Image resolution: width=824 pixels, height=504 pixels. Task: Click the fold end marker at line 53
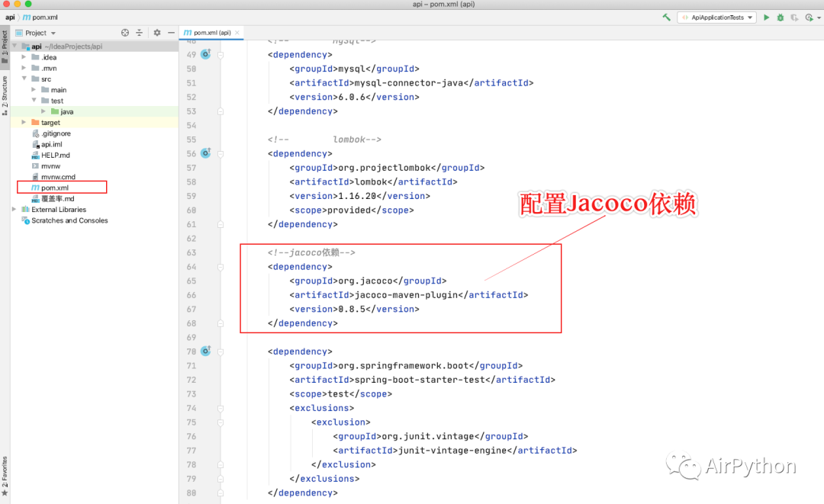pyautogui.click(x=220, y=111)
